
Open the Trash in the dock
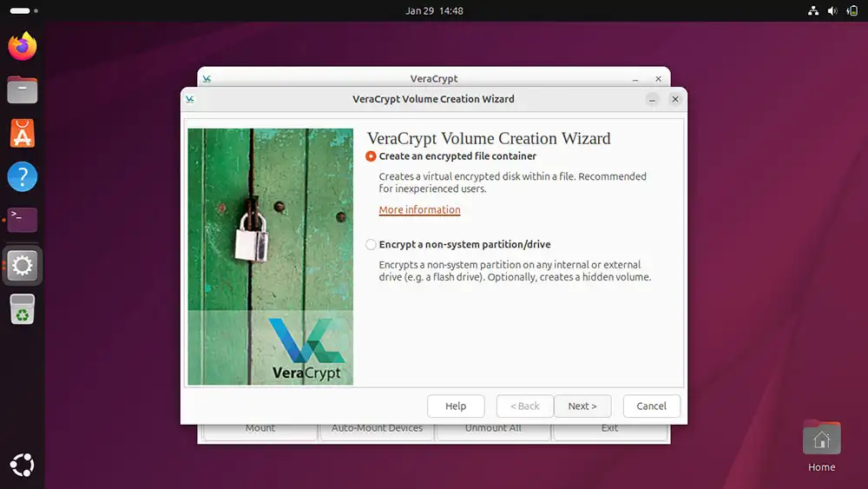point(23,309)
